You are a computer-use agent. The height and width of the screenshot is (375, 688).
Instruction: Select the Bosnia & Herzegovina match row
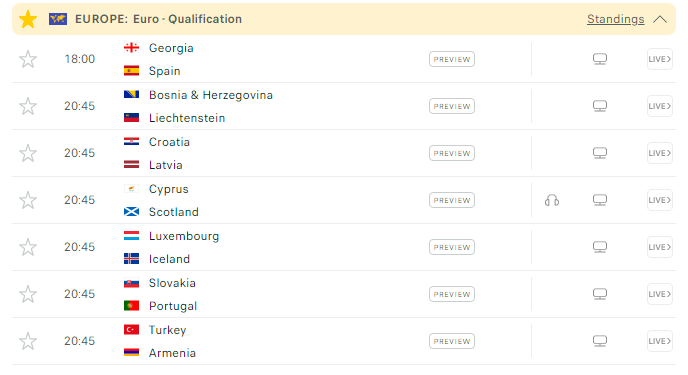[x=344, y=106]
